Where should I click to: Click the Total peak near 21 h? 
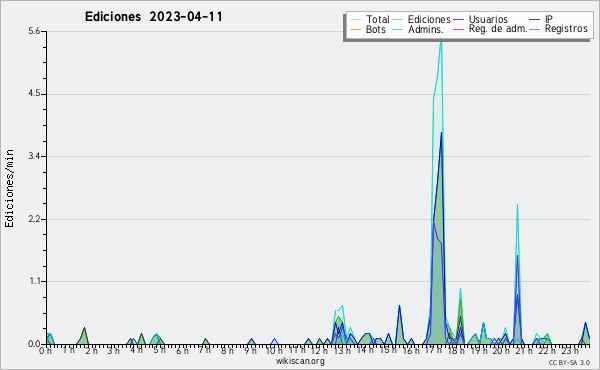517,206
